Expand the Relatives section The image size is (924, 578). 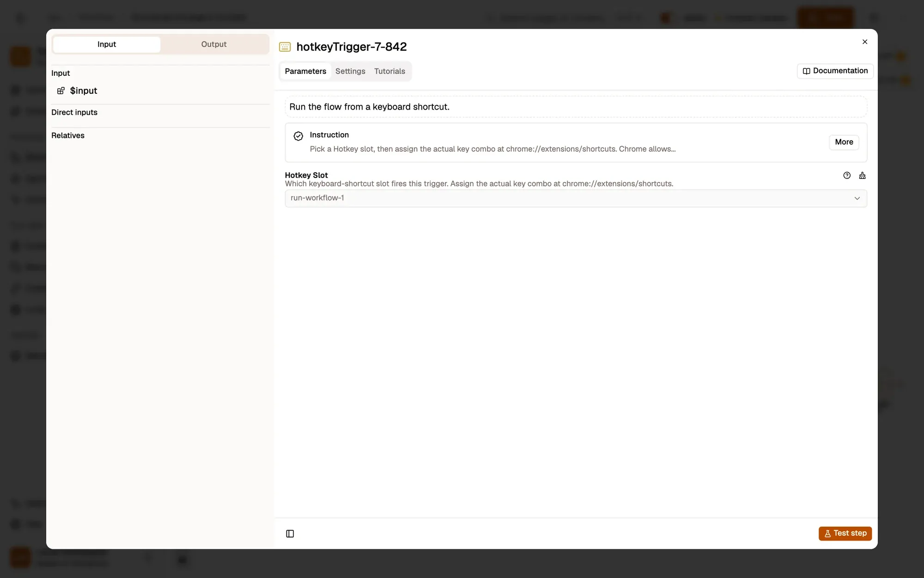(x=68, y=135)
